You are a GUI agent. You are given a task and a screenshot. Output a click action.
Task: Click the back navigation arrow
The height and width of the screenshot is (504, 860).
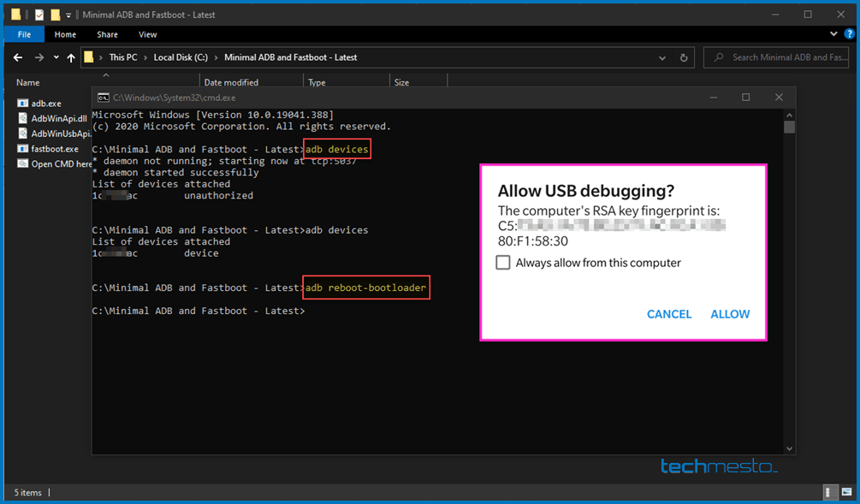pyautogui.click(x=18, y=57)
